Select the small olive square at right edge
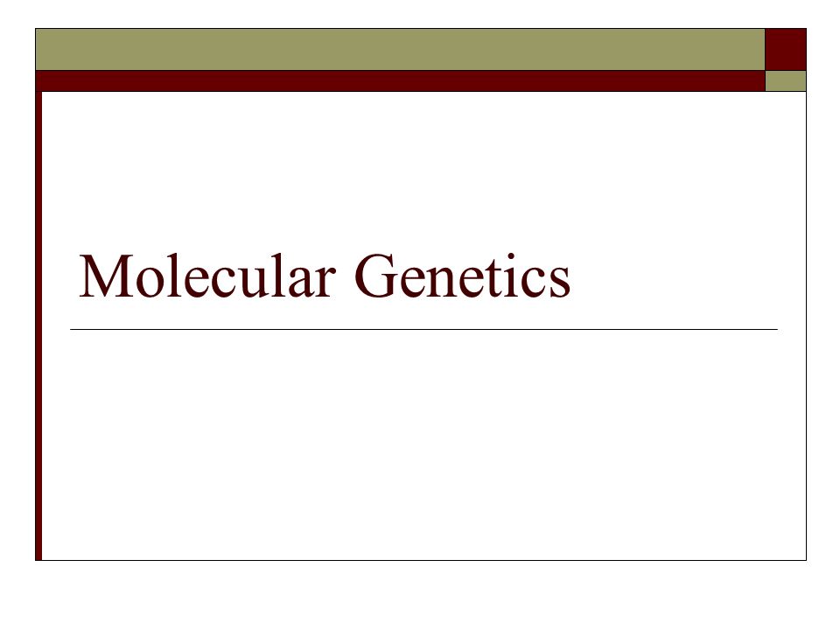This screenshot has width=840, height=630. pyautogui.click(x=786, y=80)
